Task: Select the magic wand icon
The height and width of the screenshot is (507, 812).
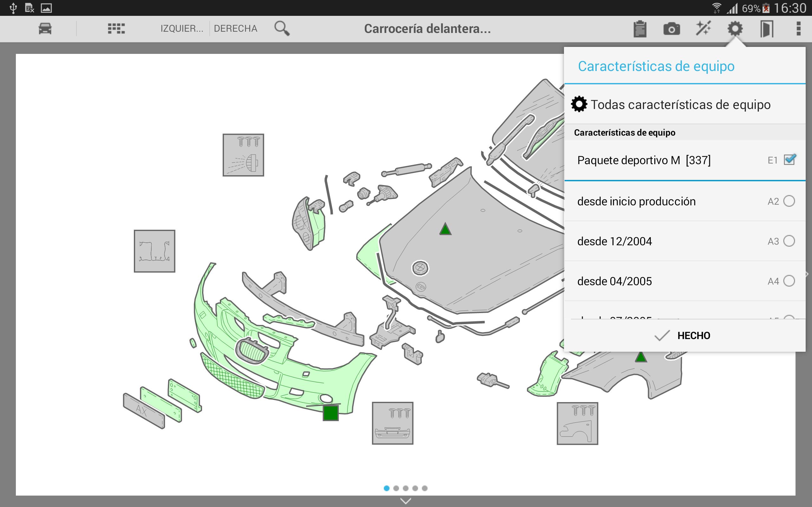Action: (x=703, y=29)
